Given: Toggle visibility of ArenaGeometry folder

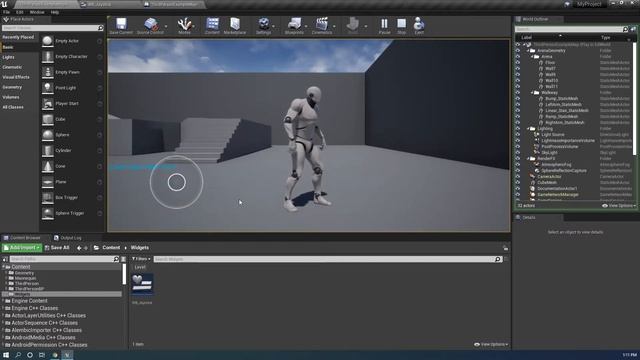Looking at the screenshot, I should pyautogui.click(x=518, y=51).
